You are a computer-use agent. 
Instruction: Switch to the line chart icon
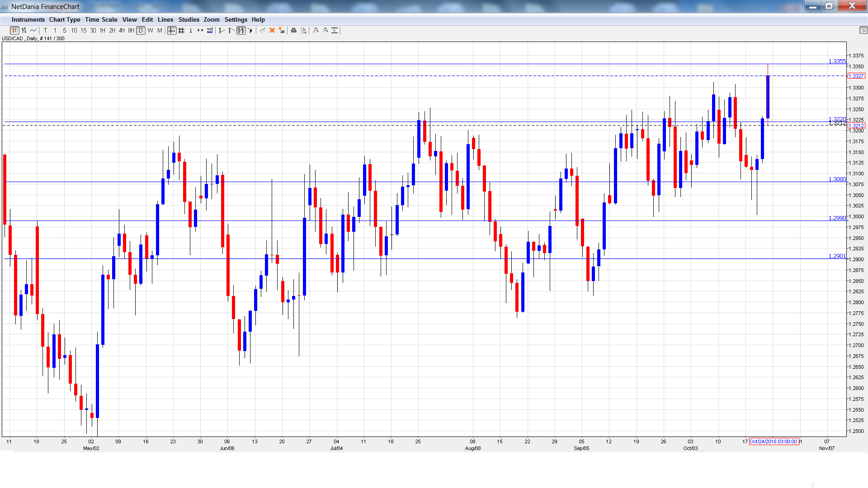click(x=33, y=30)
